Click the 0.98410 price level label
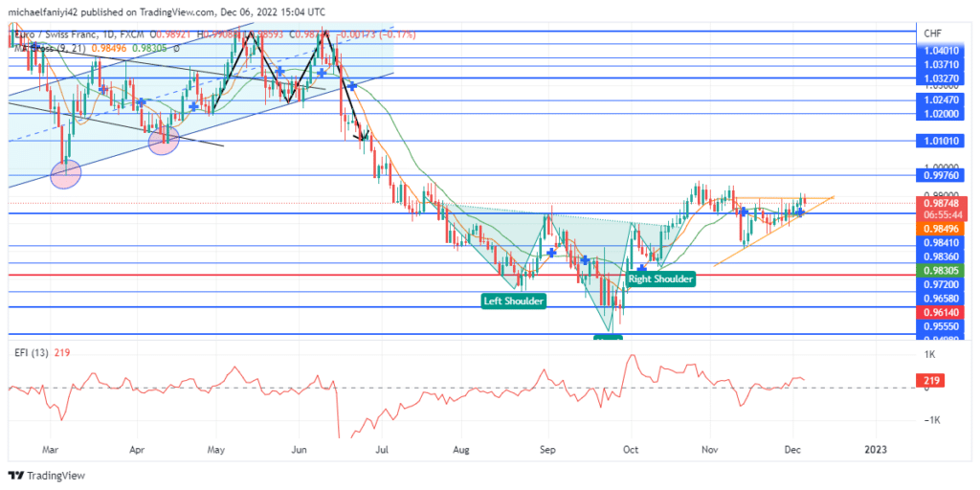This screenshot has width=980, height=490. coord(942,243)
